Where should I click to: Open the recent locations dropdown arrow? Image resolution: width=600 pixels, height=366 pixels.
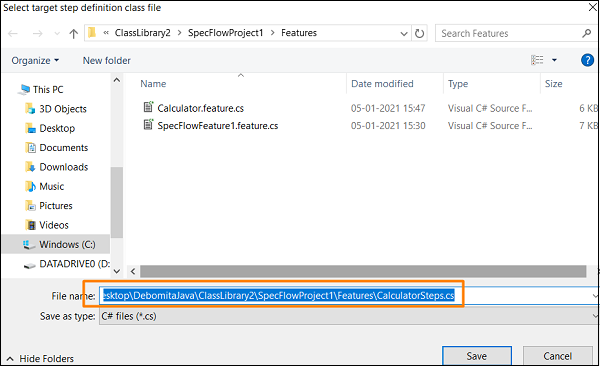coord(57,34)
